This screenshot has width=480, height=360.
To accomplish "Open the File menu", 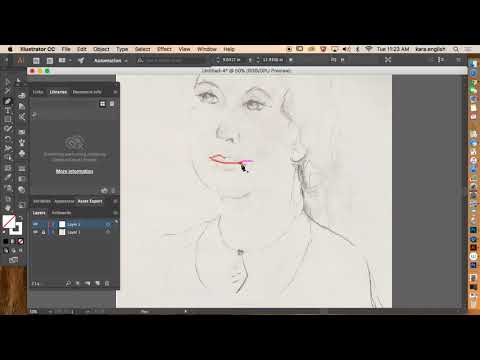I will 66,49.
